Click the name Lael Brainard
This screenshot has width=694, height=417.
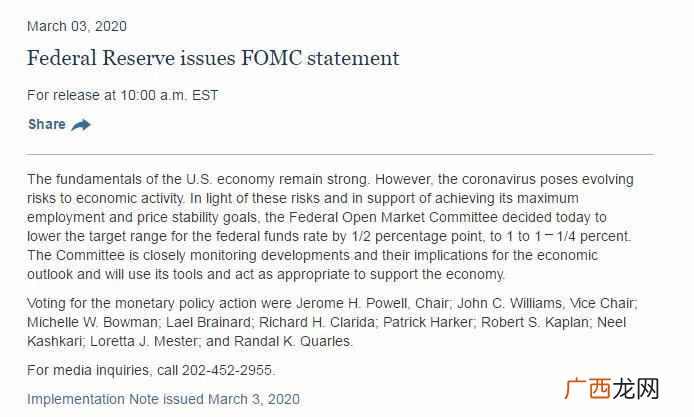pyautogui.click(x=208, y=322)
